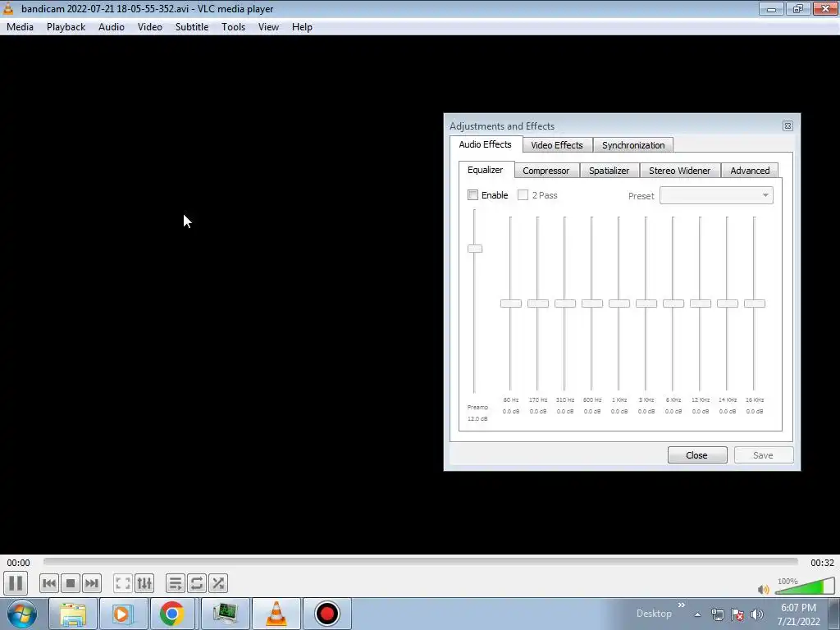Click the 60 Hz band slider handle
Viewport: 840px width, 630px height.
510,304
